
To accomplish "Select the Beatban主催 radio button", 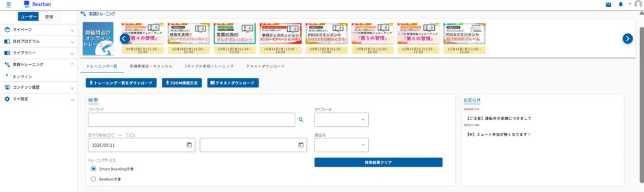I will 93,179.
